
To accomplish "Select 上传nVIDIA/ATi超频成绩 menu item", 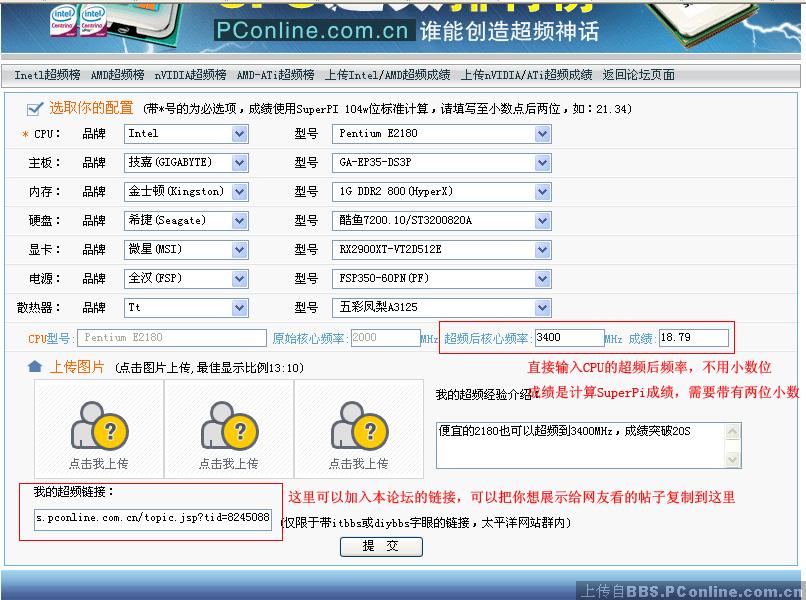I will (526, 75).
